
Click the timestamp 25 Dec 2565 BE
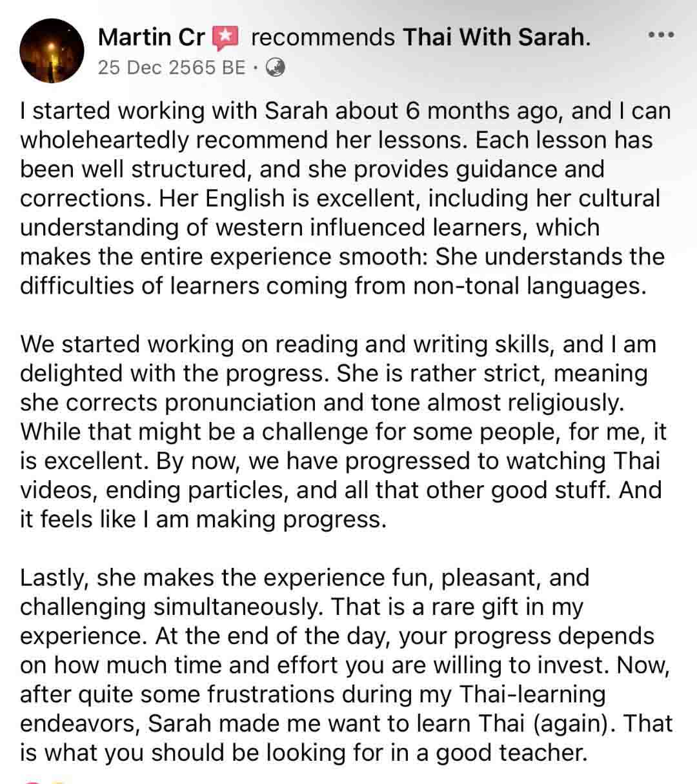(x=171, y=68)
